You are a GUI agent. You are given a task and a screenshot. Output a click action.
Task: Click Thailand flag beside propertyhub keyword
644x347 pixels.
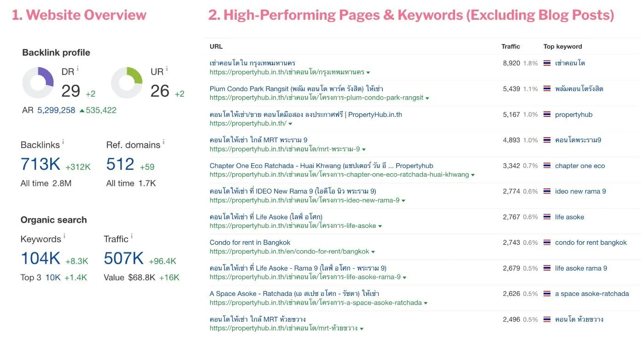point(547,115)
